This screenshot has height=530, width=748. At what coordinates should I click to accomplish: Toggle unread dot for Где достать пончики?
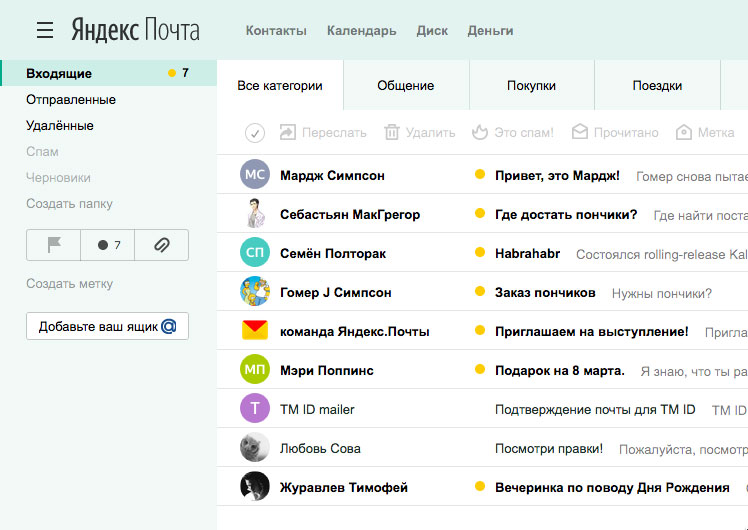click(x=480, y=213)
